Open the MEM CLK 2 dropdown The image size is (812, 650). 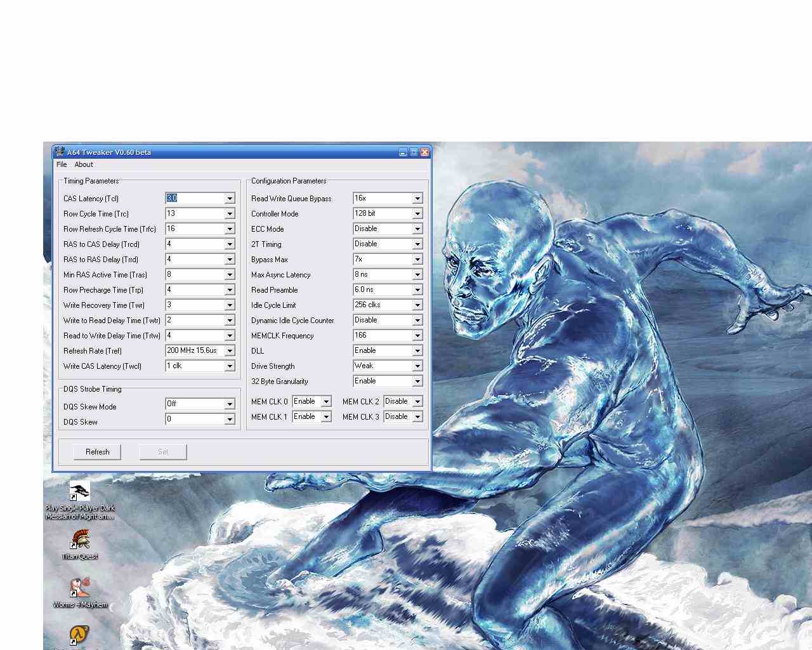417,402
